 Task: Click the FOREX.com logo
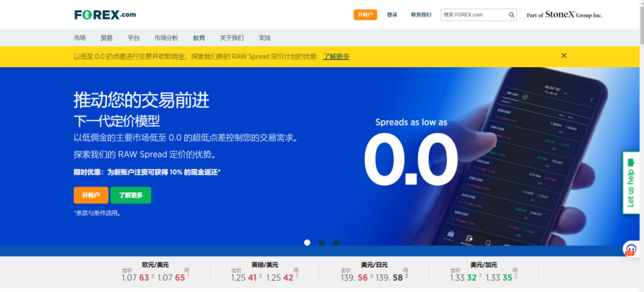click(105, 15)
